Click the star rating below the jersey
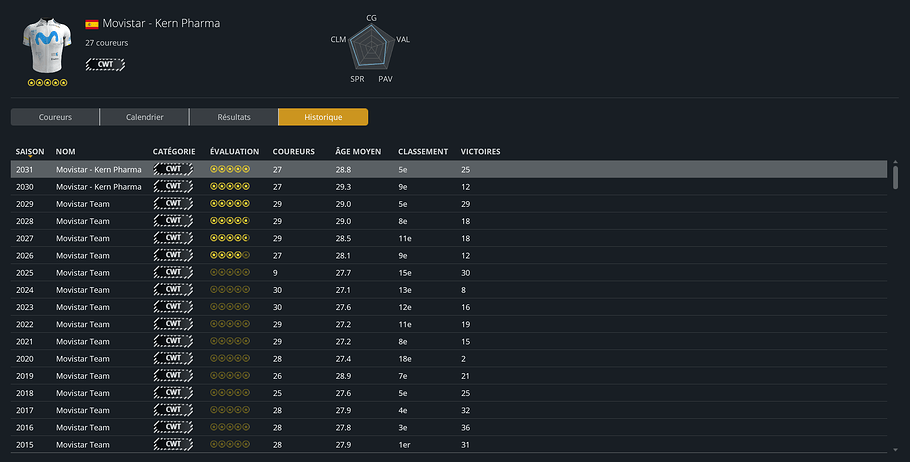910x462 pixels. [x=47, y=83]
